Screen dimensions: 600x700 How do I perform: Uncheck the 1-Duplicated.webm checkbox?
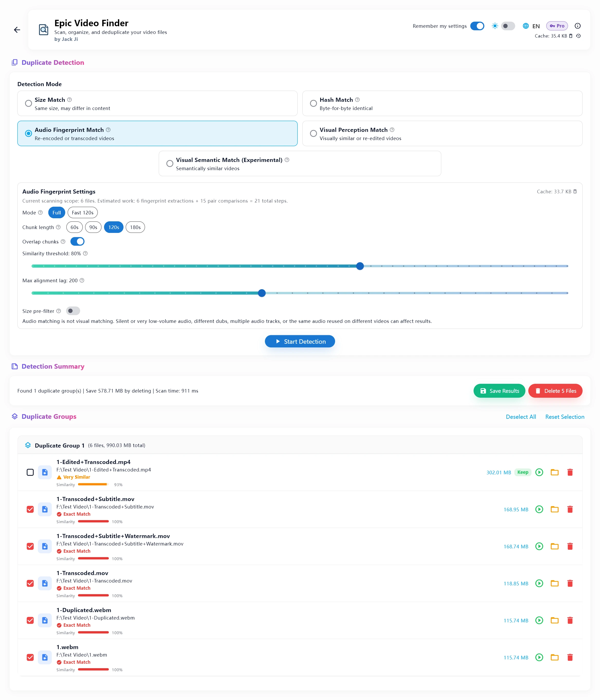(30, 620)
